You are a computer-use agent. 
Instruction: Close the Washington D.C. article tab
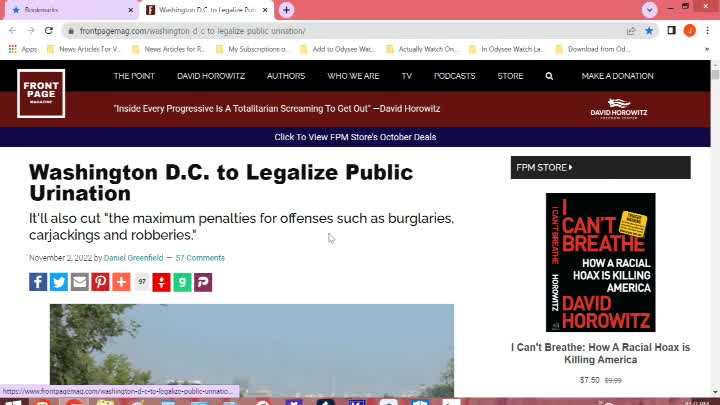pos(265,10)
